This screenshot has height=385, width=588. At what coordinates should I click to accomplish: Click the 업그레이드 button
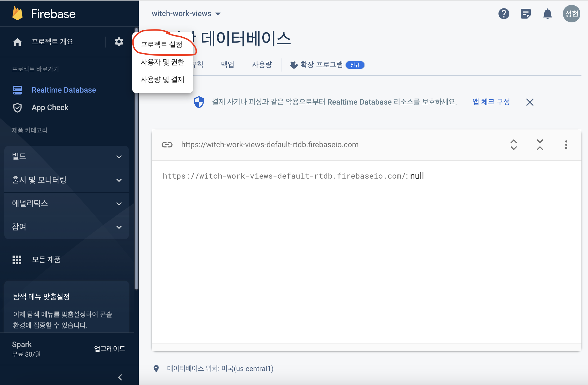pos(109,349)
